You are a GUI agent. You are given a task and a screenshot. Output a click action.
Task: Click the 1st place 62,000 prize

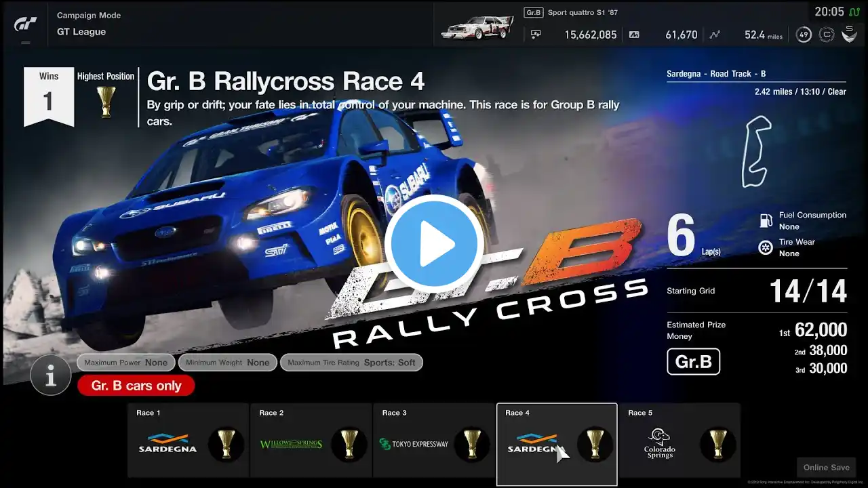(812, 330)
